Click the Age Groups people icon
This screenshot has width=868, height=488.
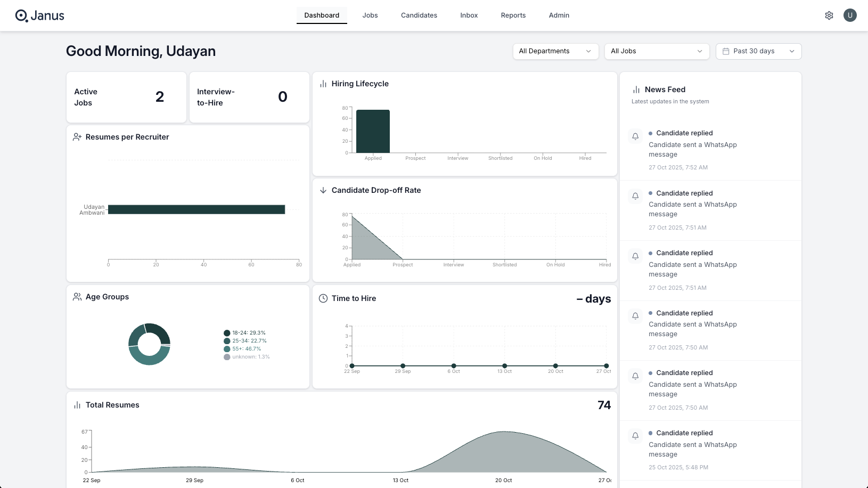[77, 297]
